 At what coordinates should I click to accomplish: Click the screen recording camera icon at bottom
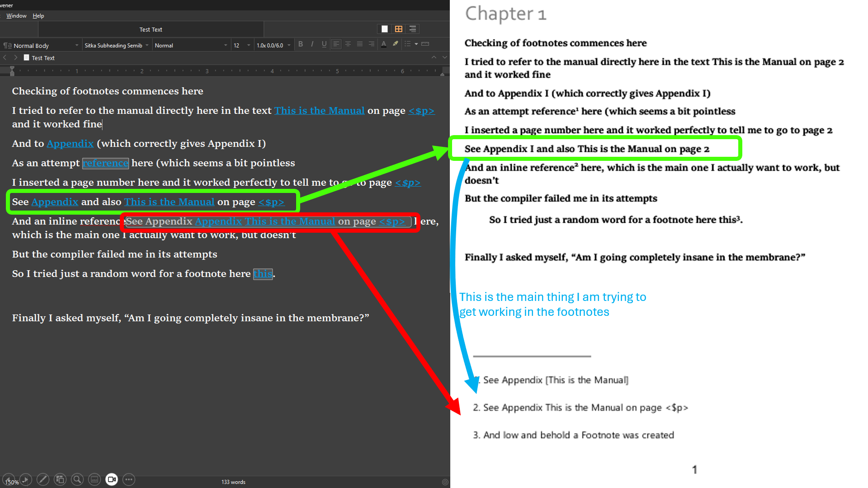(x=112, y=479)
